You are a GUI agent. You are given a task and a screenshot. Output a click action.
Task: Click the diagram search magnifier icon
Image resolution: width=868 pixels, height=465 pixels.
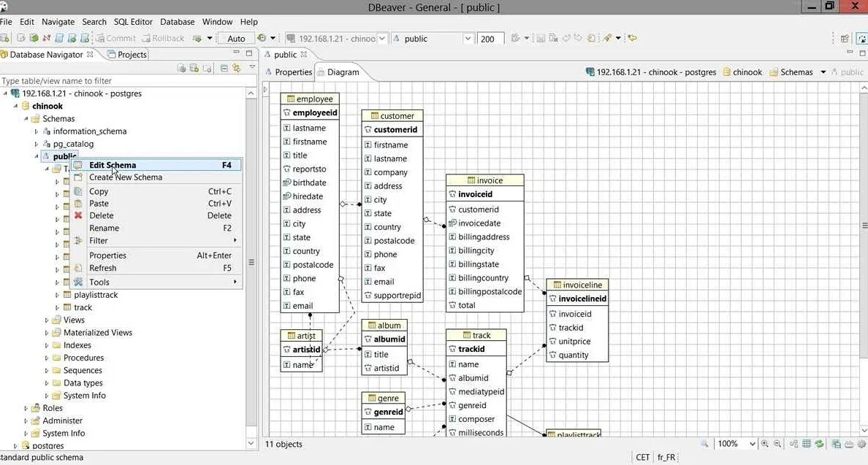(x=704, y=443)
